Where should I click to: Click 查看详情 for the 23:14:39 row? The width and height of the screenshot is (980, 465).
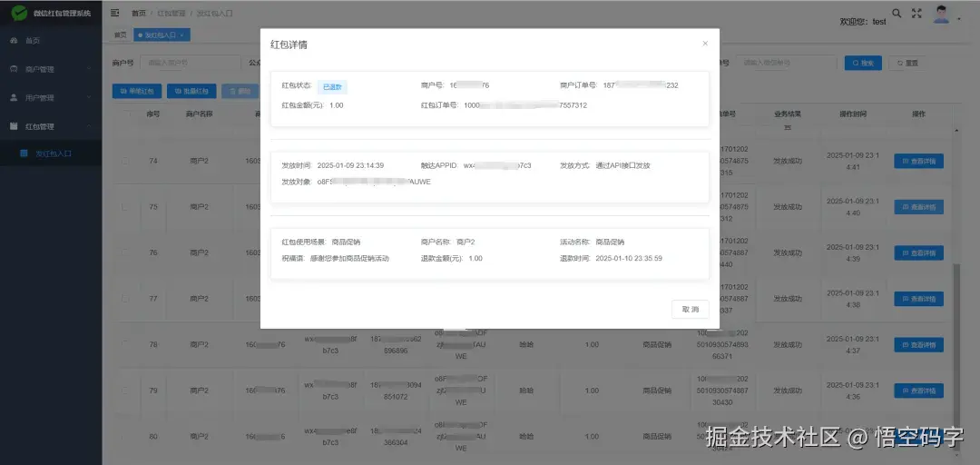[x=918, y=252]
